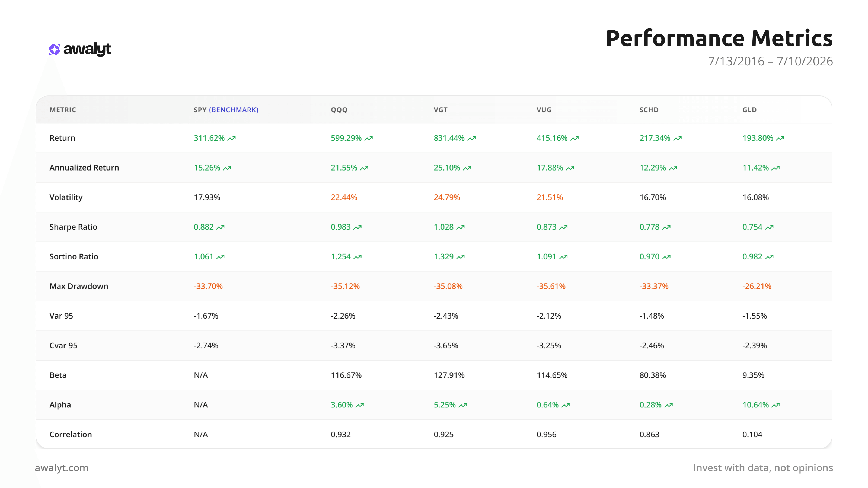Screen dimensions: 868x488
Task: Open the awalyt.com footer link
Action: pos(62,468)
